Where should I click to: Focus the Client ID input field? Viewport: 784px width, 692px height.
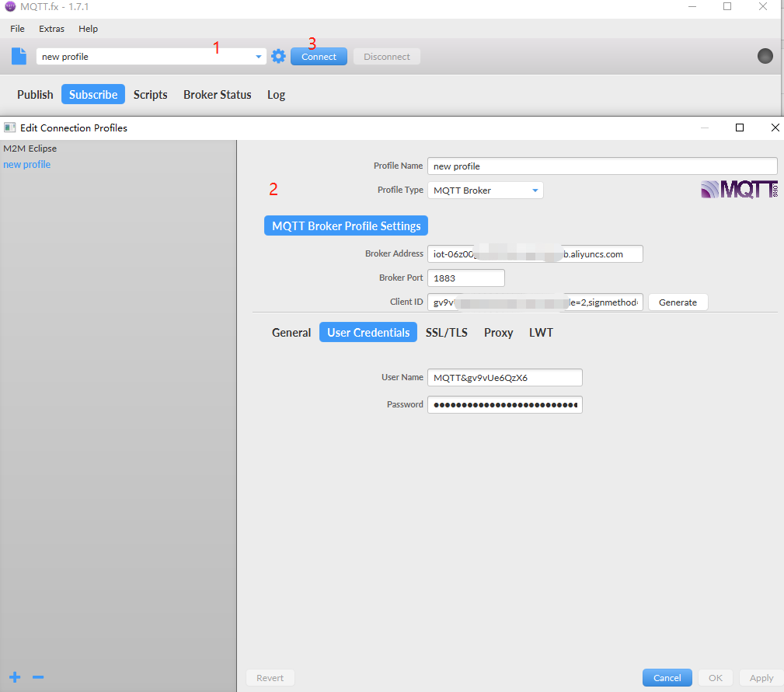pos(535,302)
